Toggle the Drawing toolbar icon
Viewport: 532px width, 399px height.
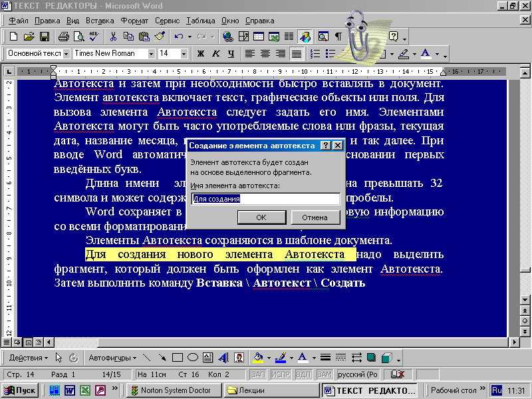pos(305,37)
